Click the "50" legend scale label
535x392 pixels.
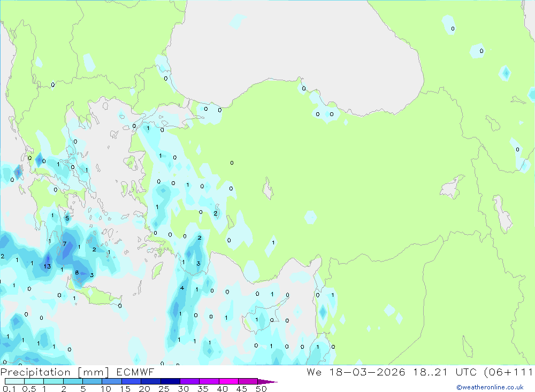point(261,389)
